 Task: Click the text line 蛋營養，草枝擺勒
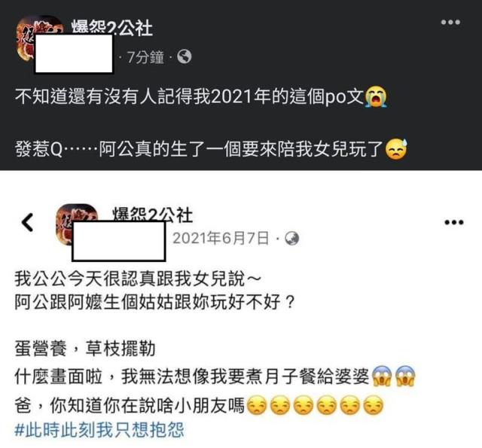85,349
